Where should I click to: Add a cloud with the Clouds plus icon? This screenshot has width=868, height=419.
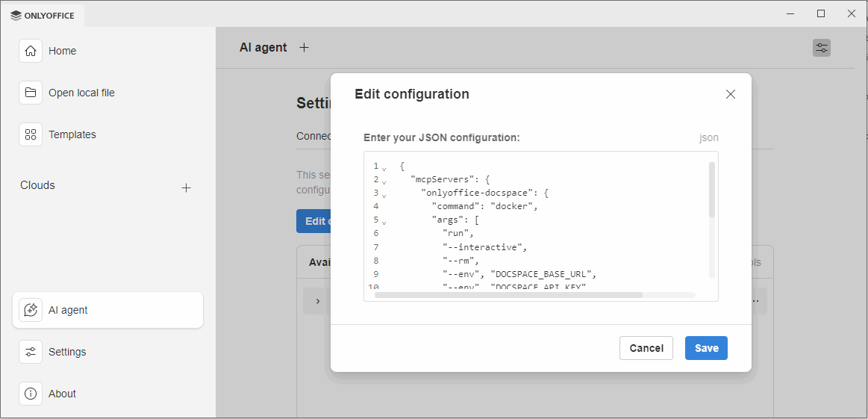[x=187, y=187]
